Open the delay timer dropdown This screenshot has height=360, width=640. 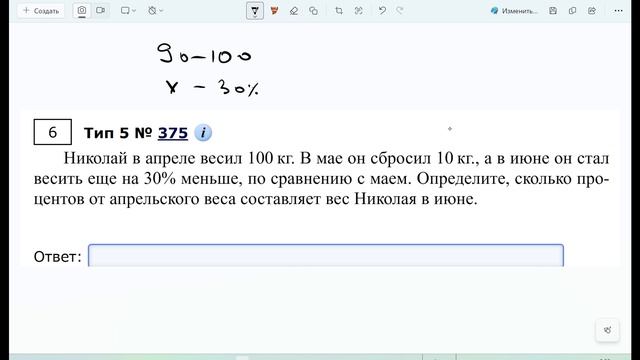coord(156,11)
